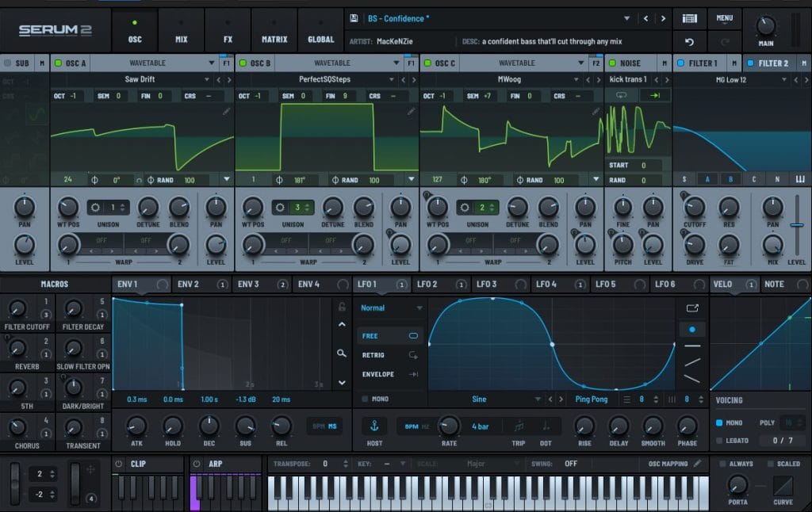Open the preset browser list icon

click(690, 18)
